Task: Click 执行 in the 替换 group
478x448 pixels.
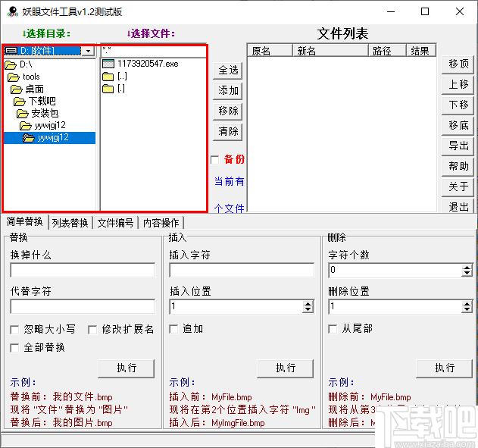Action: 127,368
